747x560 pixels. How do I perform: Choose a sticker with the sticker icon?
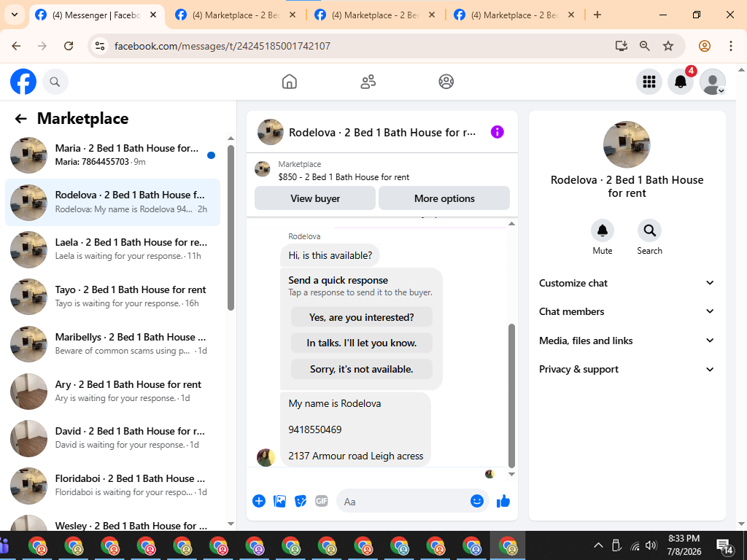301,501
